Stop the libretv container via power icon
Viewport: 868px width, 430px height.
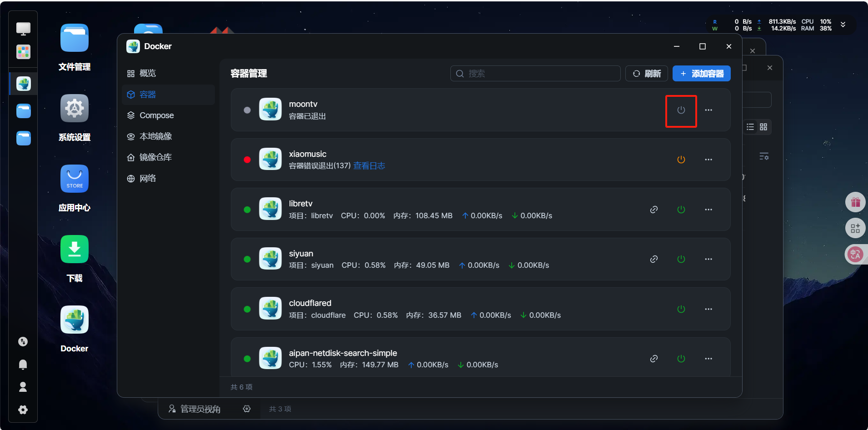click(681, 210)
